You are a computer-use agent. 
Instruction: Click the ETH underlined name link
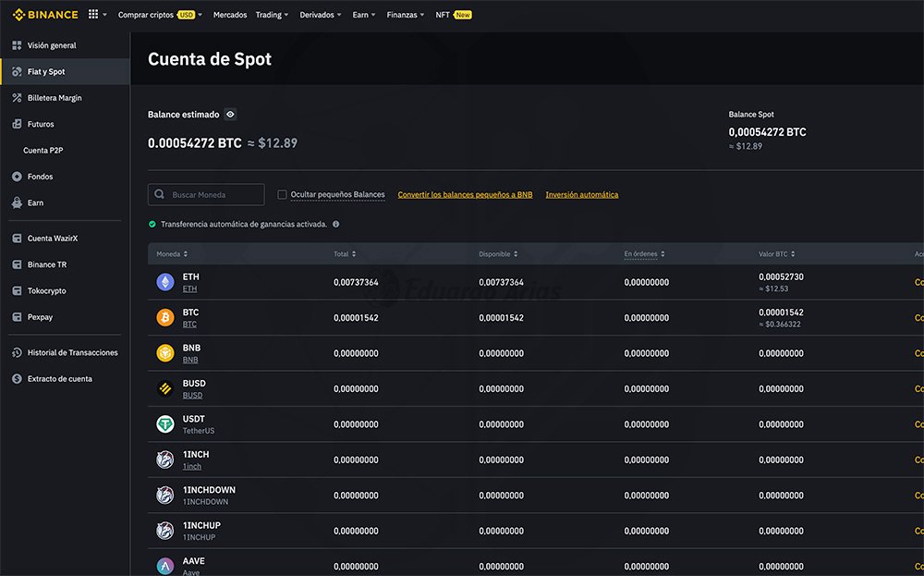(189, 288)
